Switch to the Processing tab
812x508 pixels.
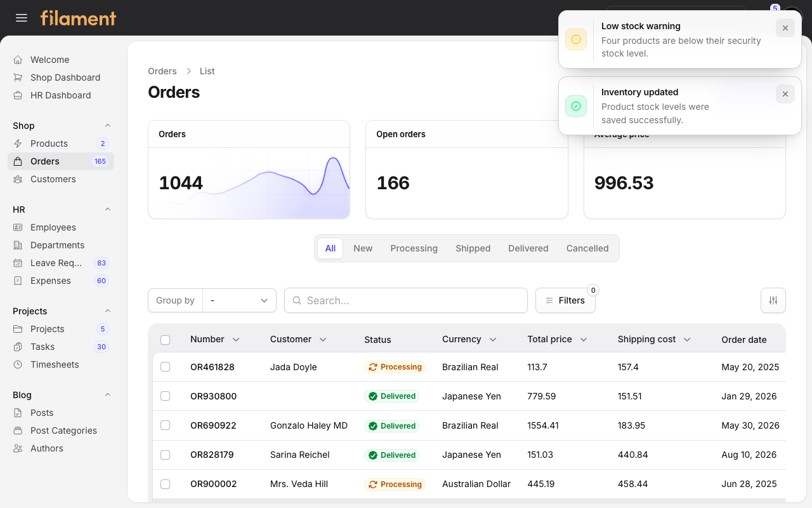click(414, 248)
